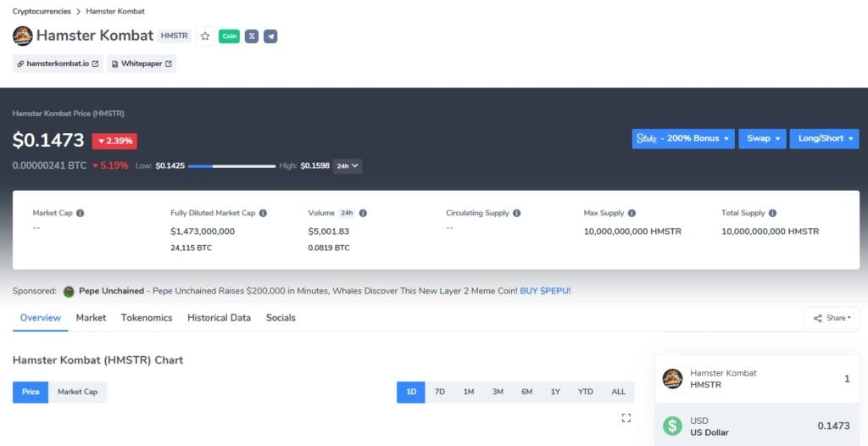This screenshot has width=868, height=446.
Task: Show Circulating Supply info icon
Action: 516,213
